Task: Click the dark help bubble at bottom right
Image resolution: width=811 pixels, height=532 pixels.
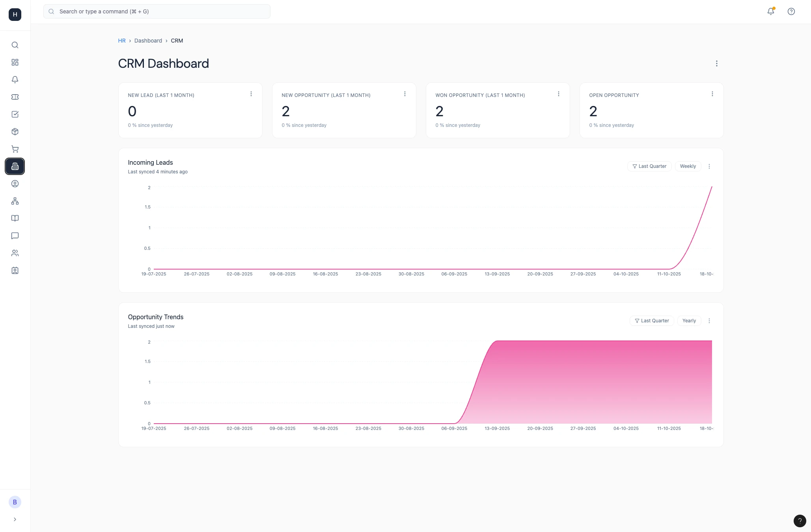Action: 800,521
